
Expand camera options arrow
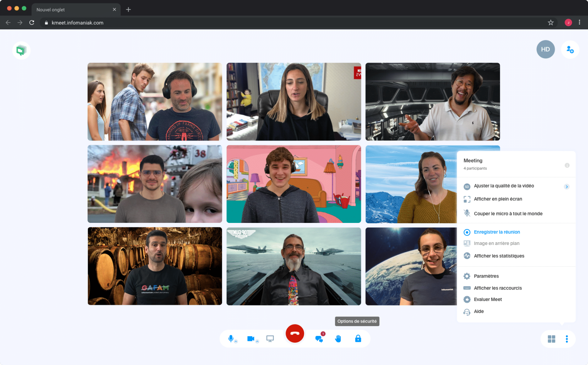pos(257,342)
